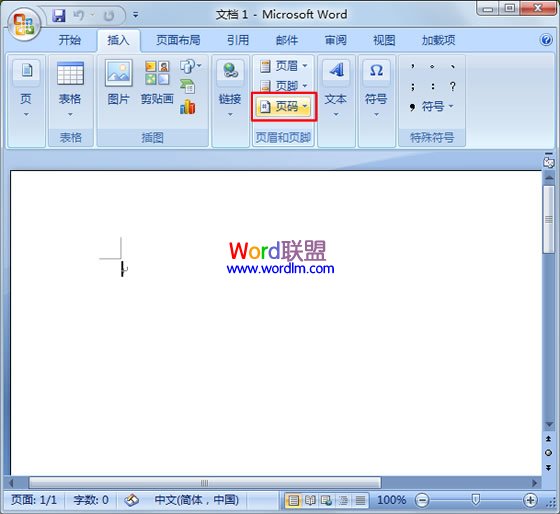Open the 页眉 header dropdown
This screenshot has height=514, width=560.
click(x=284, y=66)
